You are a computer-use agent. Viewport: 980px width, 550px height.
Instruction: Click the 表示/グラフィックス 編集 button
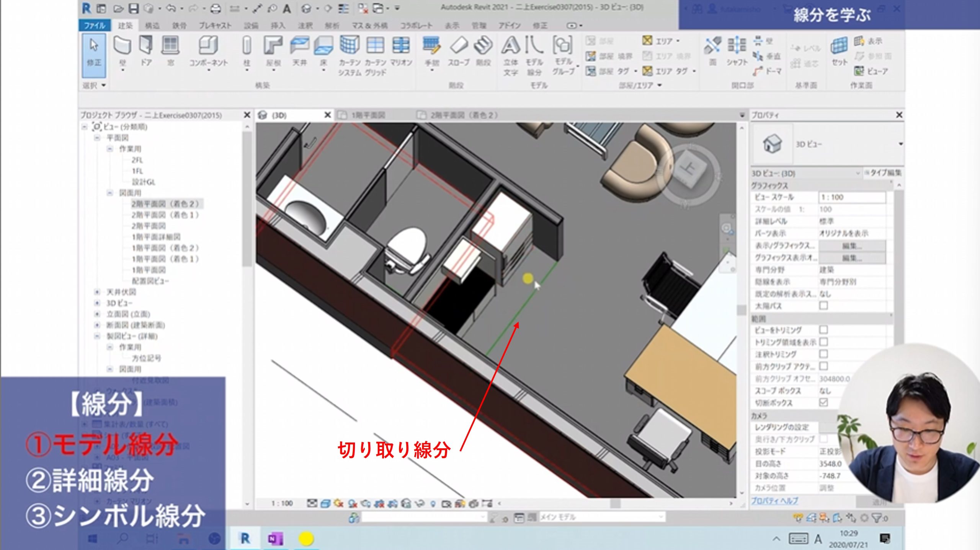pos(852,246)
